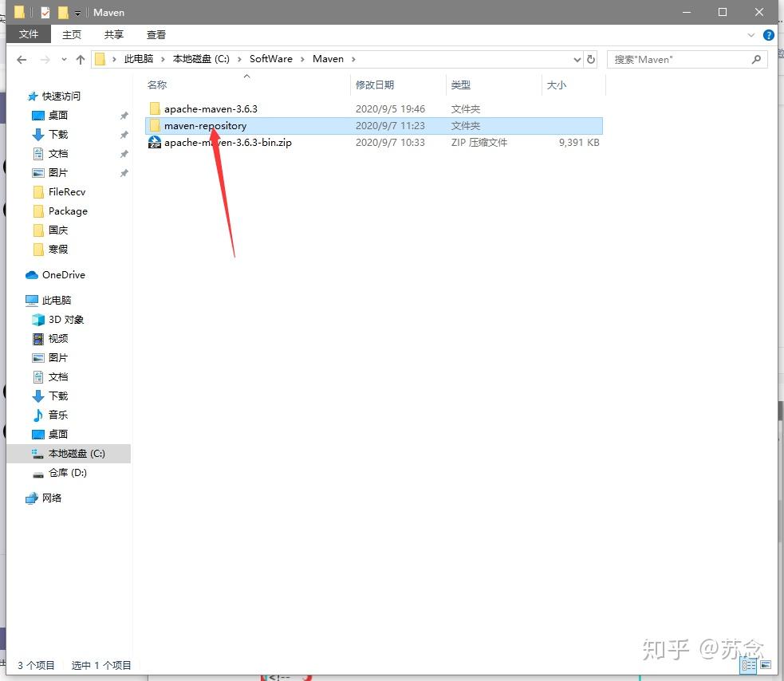784x681 pixels.
Task: Open the 文件 ribbon tab
Action: tap(29, 34)
